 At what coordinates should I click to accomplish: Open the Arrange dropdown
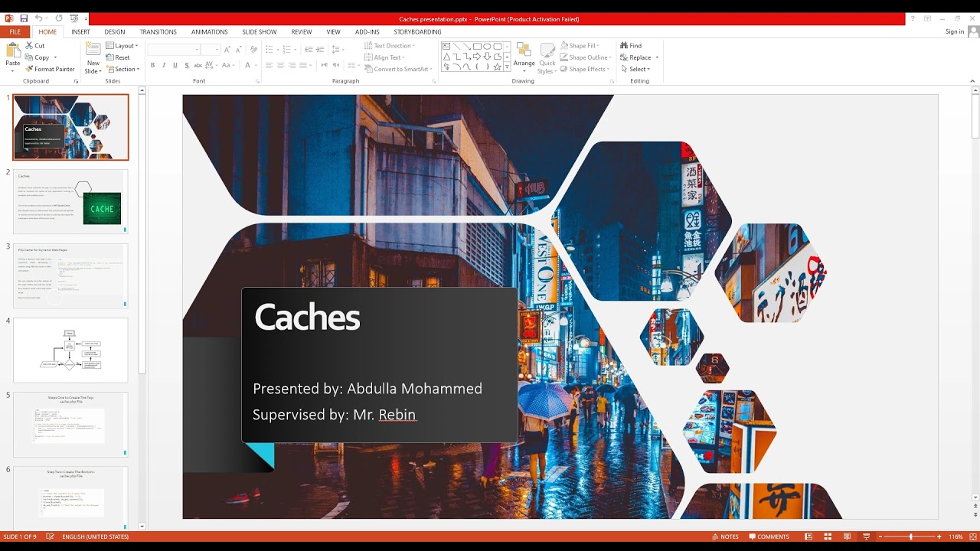524,57
